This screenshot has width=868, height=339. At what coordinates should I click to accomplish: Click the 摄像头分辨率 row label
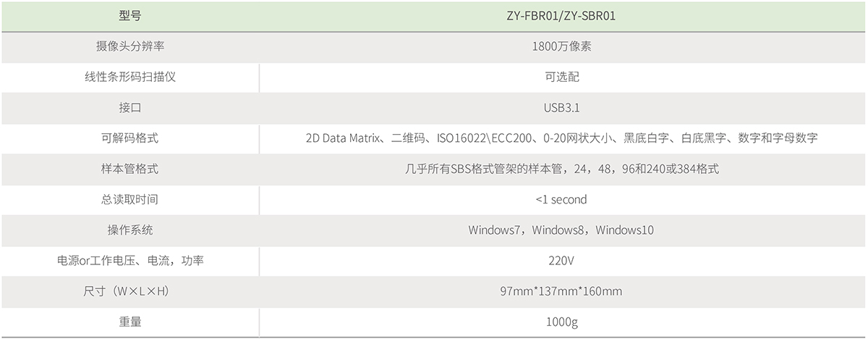tap(130, 46)
